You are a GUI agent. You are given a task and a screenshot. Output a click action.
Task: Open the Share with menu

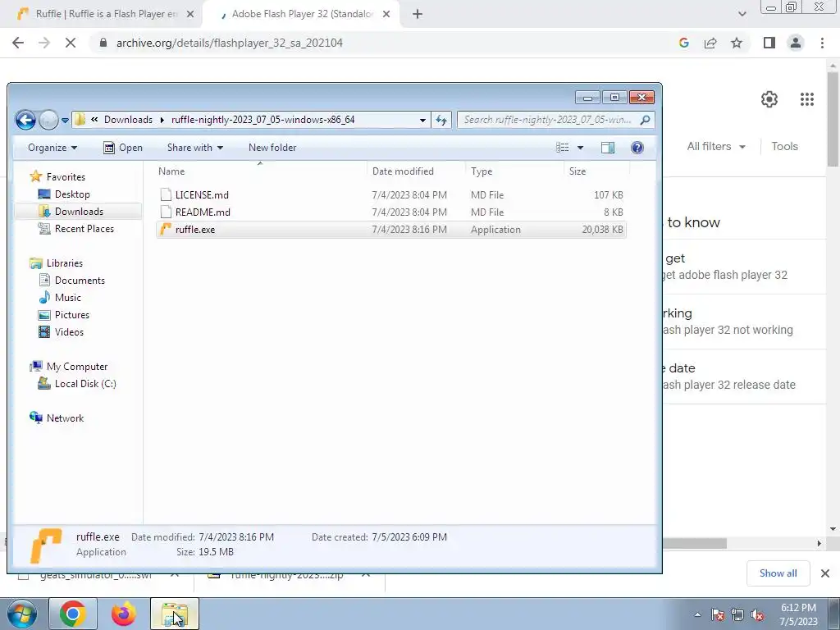(x=195, y=148)
